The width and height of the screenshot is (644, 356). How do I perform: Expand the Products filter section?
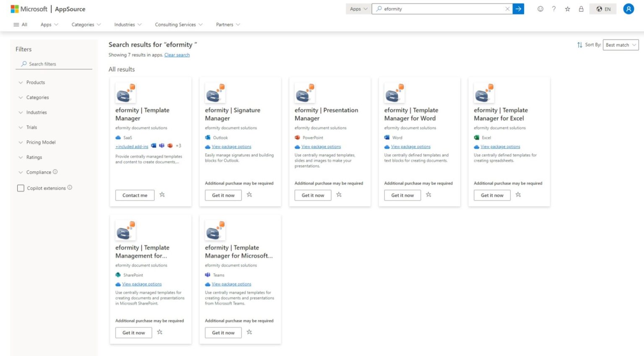(35, 83)
